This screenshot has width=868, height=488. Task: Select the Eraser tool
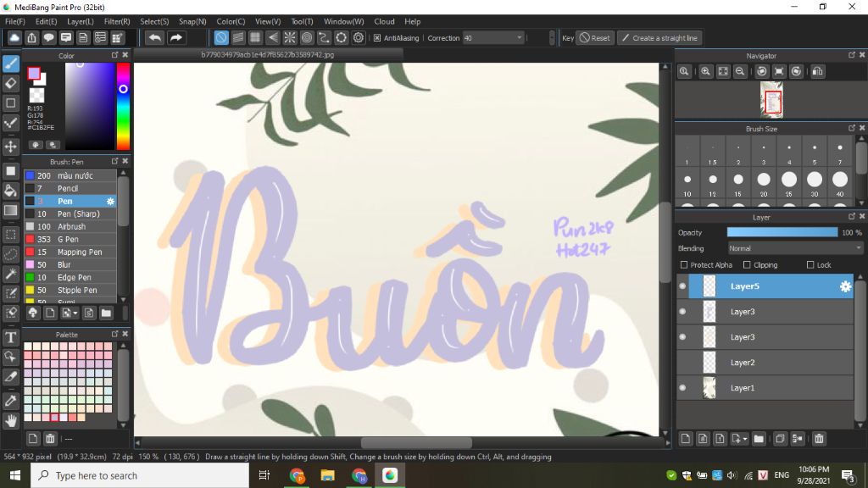[10, 84]
